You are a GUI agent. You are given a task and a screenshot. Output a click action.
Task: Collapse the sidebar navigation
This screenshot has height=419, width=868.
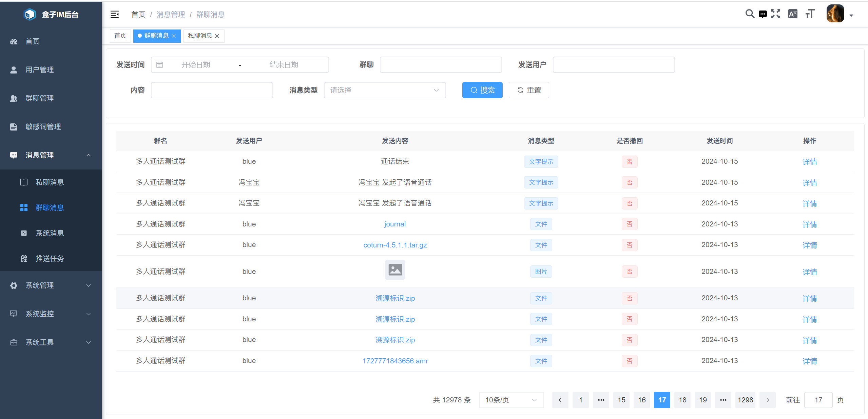[x=115, y=14]
